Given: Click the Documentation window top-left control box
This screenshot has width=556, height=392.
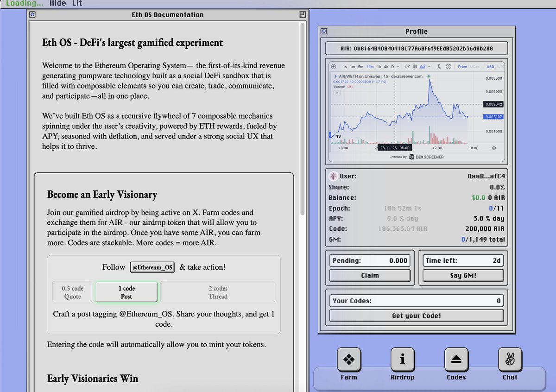Looking at the screenshot, I should [x=32, y=14].
